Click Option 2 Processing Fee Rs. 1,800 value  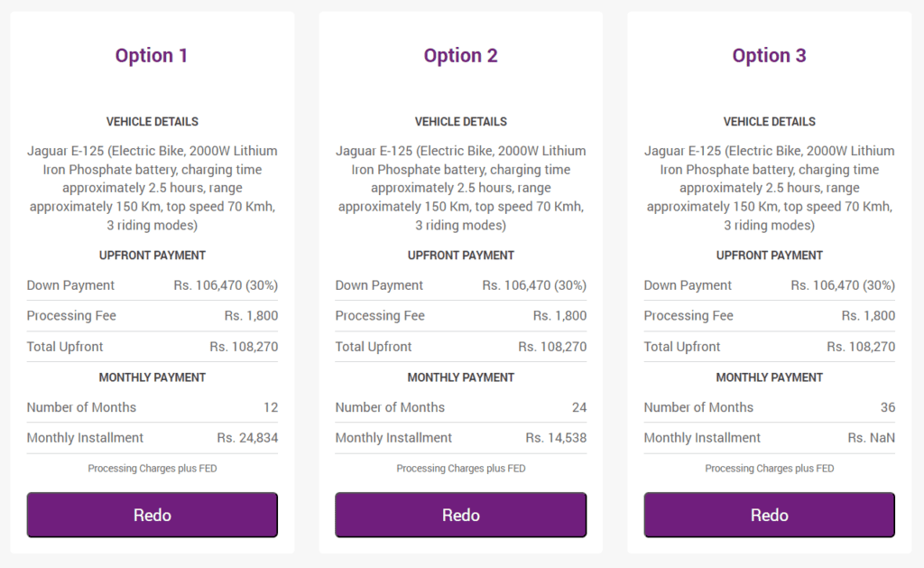pyautogui.click(x=559, y=315)
